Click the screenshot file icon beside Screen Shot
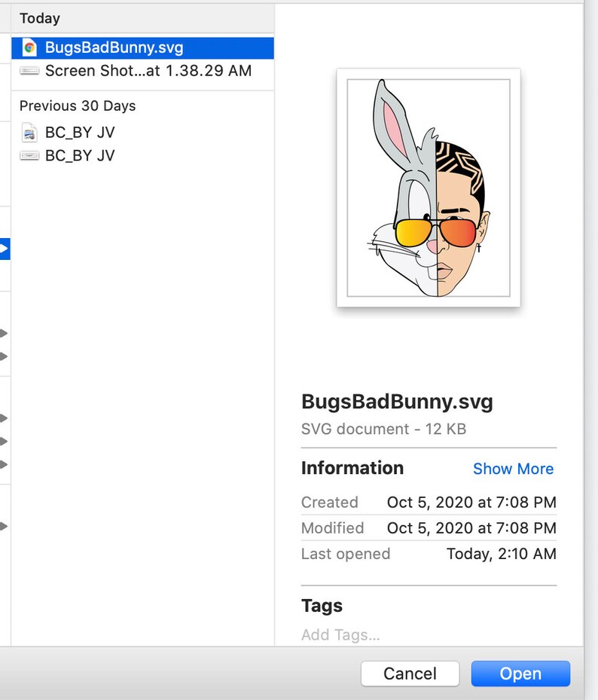The height and width of the screenshot is (700, 598). [29, 71]
